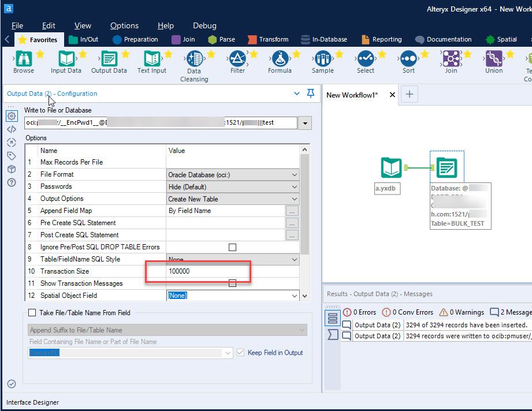Pick the Select tool icon
This screenshot has width=532, height=411.
click(366, 59)
